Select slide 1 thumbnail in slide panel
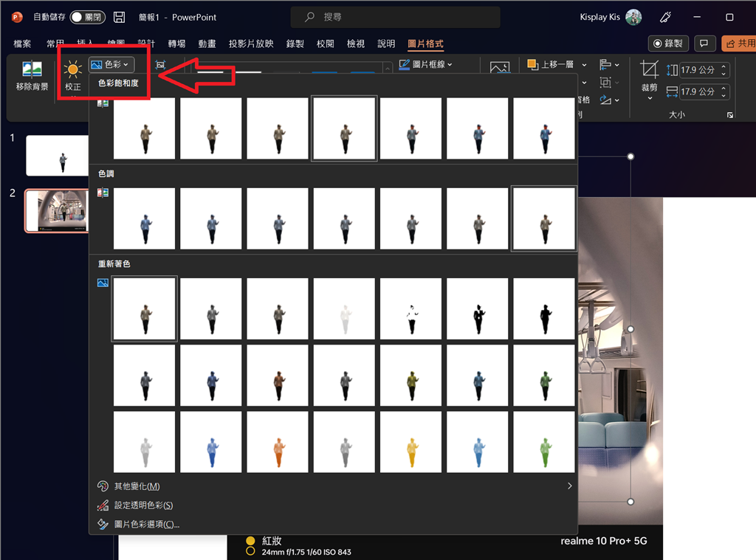 point(58,155)
